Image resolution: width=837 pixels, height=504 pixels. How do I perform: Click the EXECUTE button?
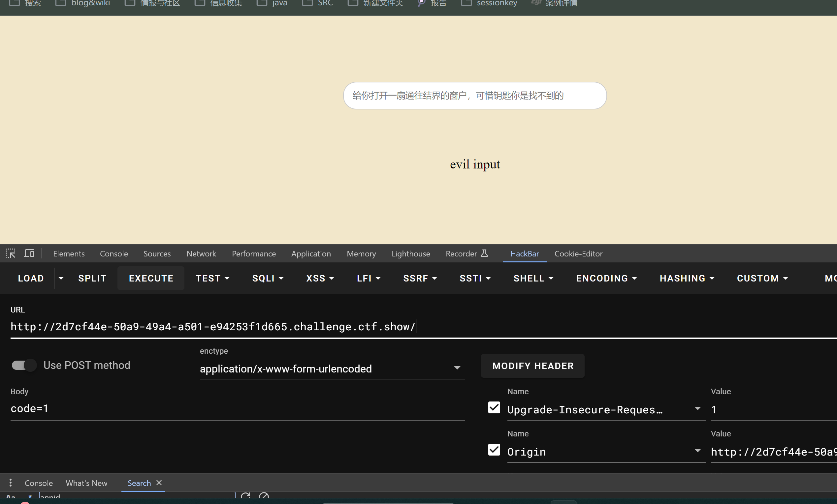pos(151,278)
